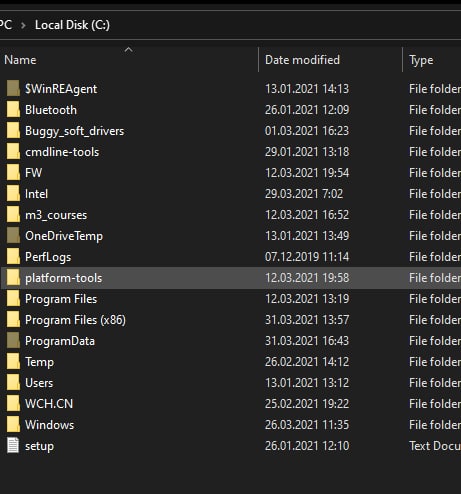This screenshot has height=494, width=461.
Task: Click Local Disk (C:) in address bar
Action: point(72,25)
